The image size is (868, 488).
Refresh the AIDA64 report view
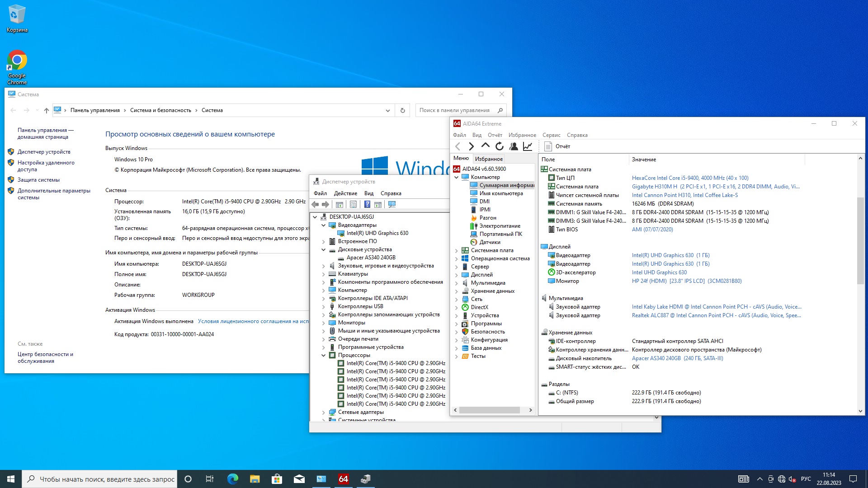coord(499,146)
